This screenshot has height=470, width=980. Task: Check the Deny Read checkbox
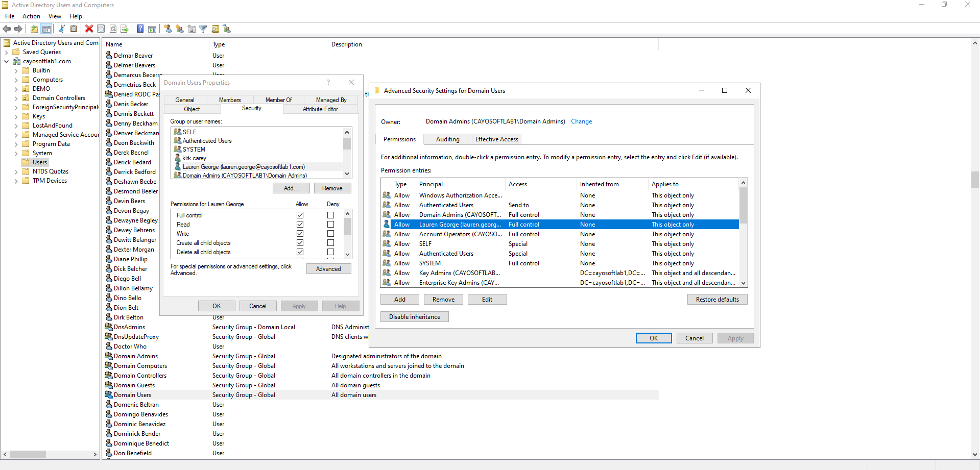tap(330, 225)
